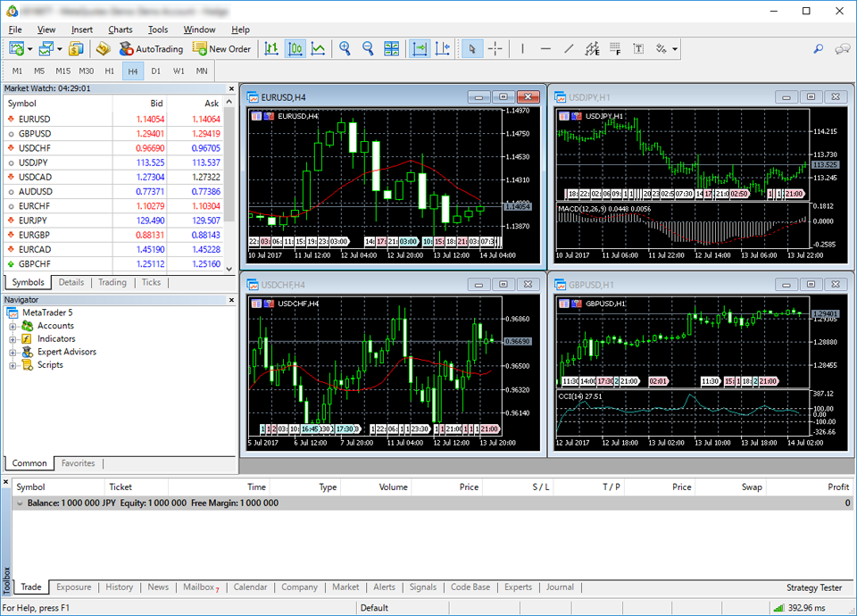Toggle Chart Shift
Screen dimensions: 857x616
(x=442, y=48)
